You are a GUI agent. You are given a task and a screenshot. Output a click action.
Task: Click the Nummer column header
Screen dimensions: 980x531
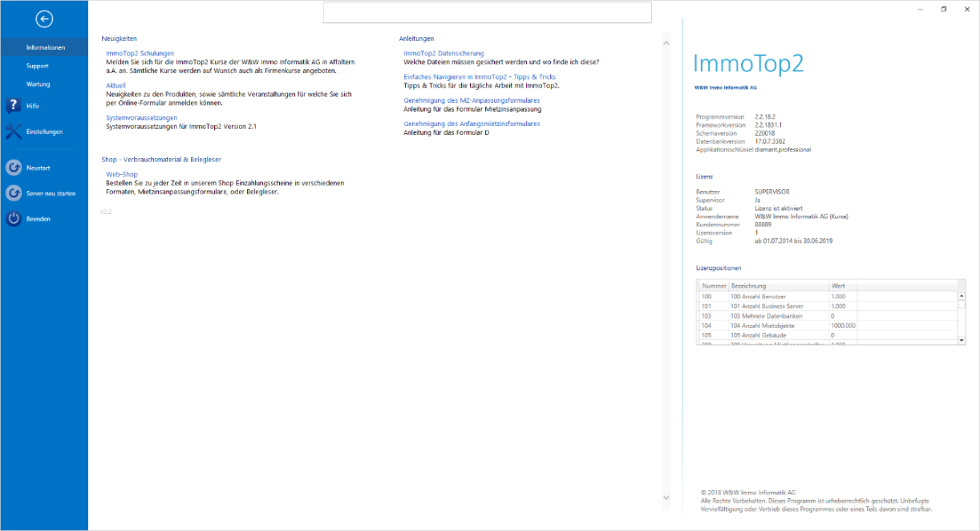click(x=713, y=286)
